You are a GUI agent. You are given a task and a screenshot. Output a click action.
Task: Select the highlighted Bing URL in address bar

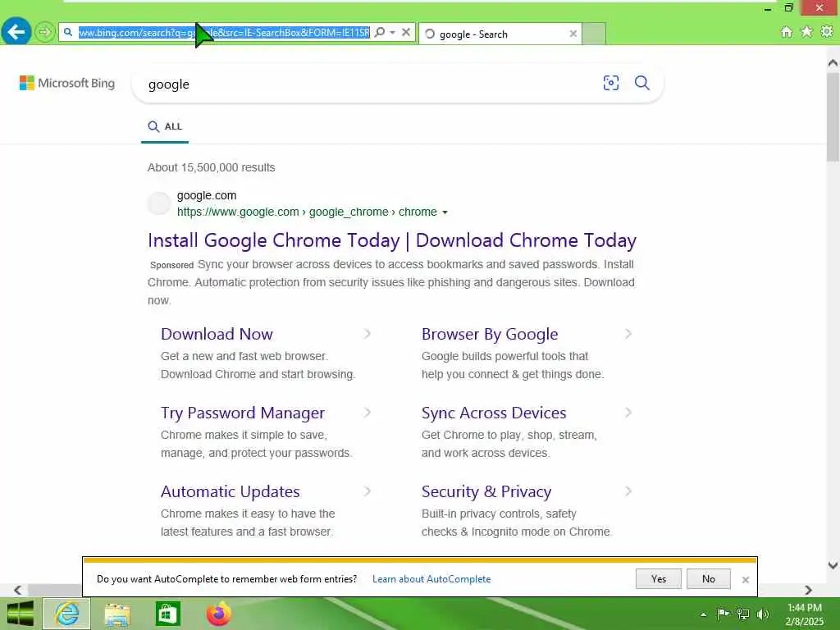coord(224,33)
